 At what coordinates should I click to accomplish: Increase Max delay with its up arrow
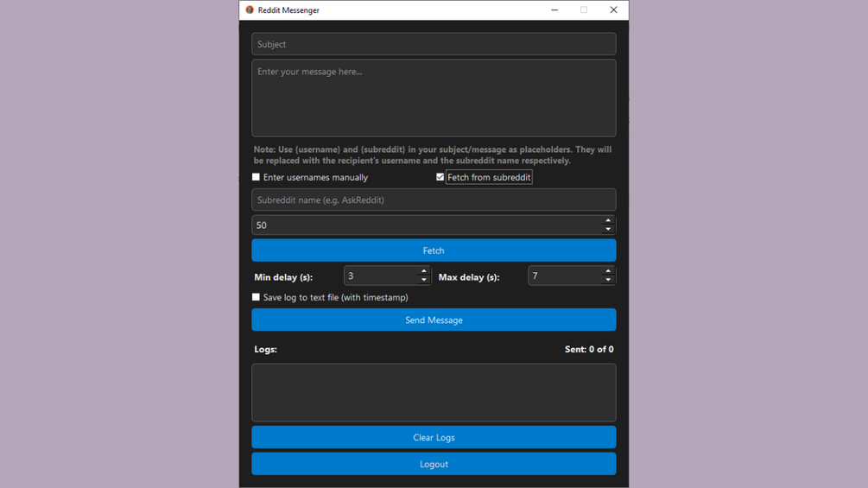pyautogui.click(x=608, y=271)
